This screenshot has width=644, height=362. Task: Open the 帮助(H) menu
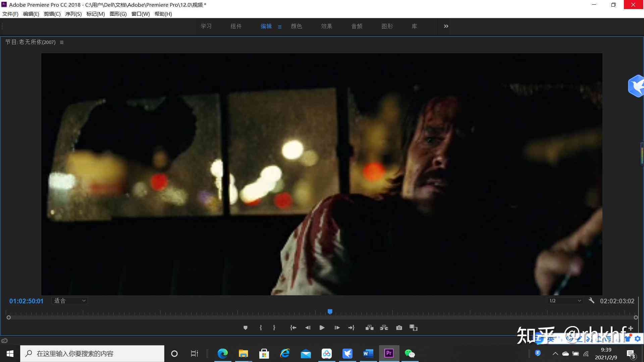point(163,14)
